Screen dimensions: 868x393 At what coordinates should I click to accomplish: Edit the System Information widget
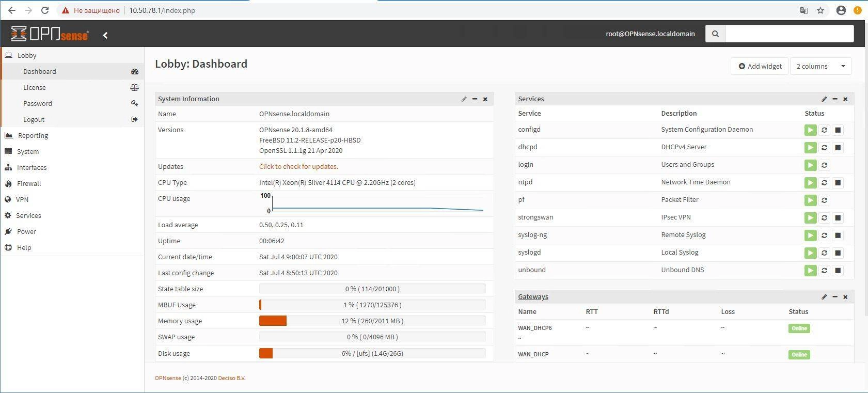464,99
